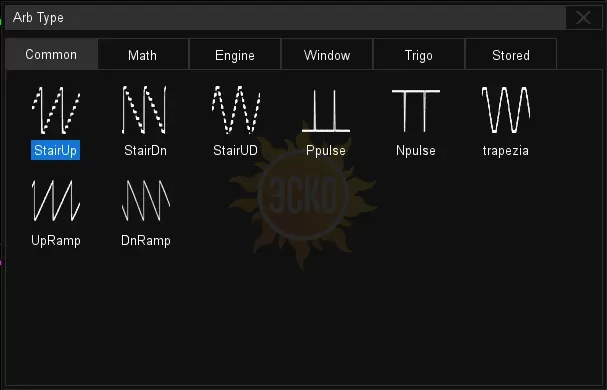Close the Arb Type dialog
Viewport: 607px width, 390px height.
(583, 17)
